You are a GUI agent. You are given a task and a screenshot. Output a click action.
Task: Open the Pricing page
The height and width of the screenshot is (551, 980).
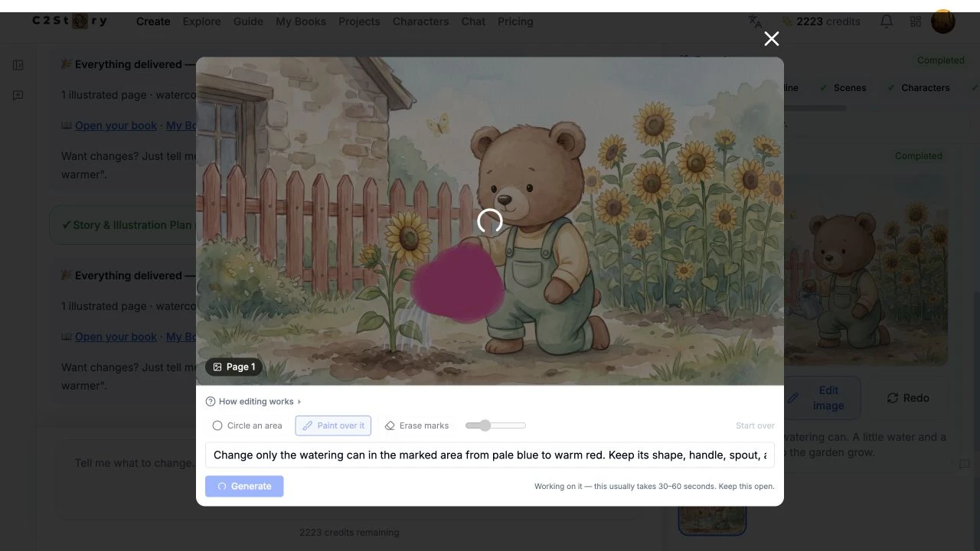tap(515, 21)
